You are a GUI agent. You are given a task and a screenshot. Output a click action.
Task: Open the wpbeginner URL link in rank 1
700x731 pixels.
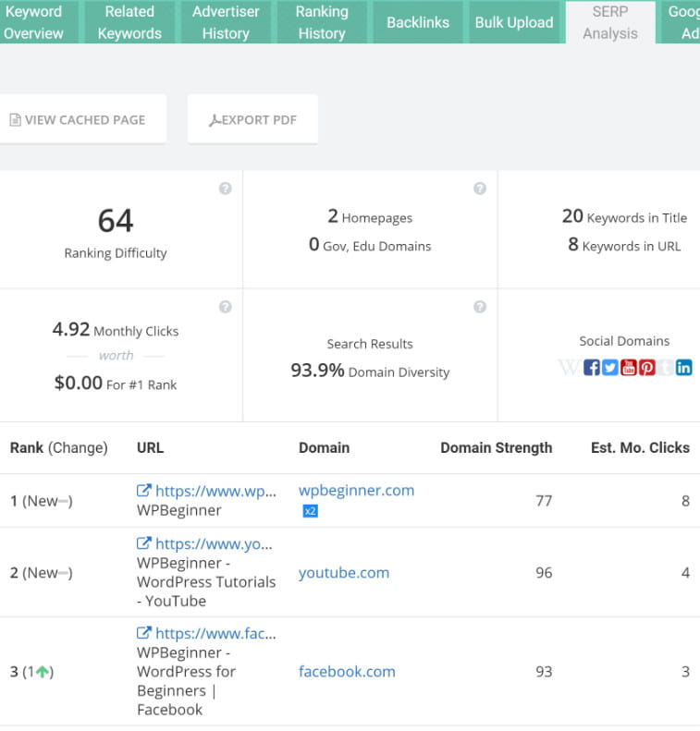click(216, 491)
